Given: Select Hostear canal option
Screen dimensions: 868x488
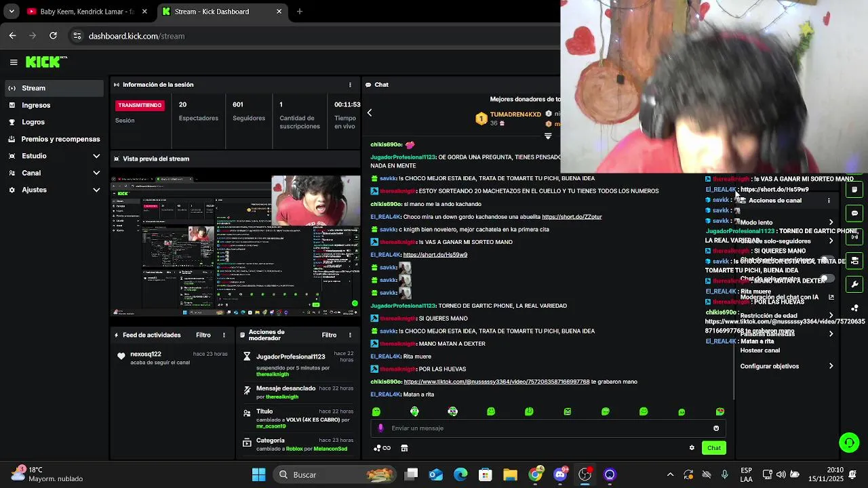Looking at the screenshot, I should [760, 350].
